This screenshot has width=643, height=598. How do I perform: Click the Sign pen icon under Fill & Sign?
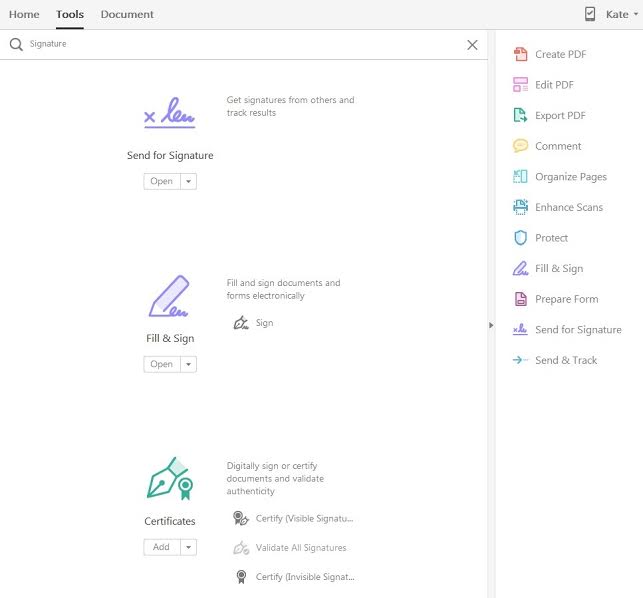(x=241, y=323)
